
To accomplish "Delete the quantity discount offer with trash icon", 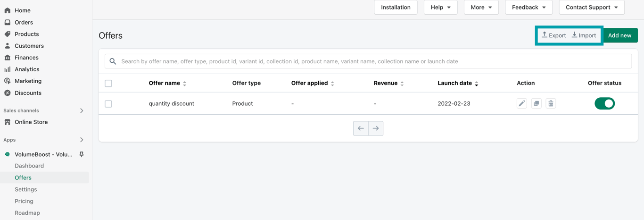I will click(551, 103).
